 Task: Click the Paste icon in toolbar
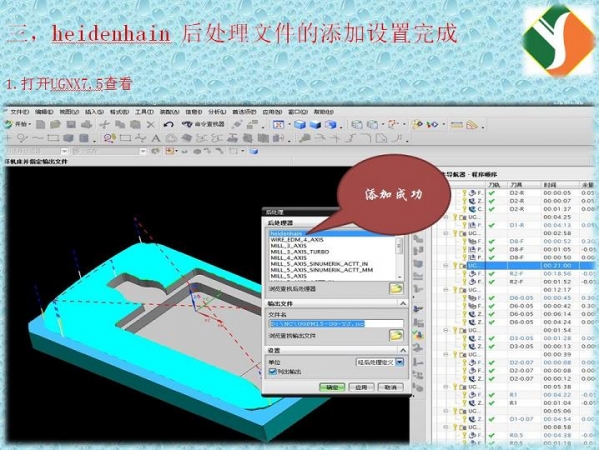click(x=135, y=125)
